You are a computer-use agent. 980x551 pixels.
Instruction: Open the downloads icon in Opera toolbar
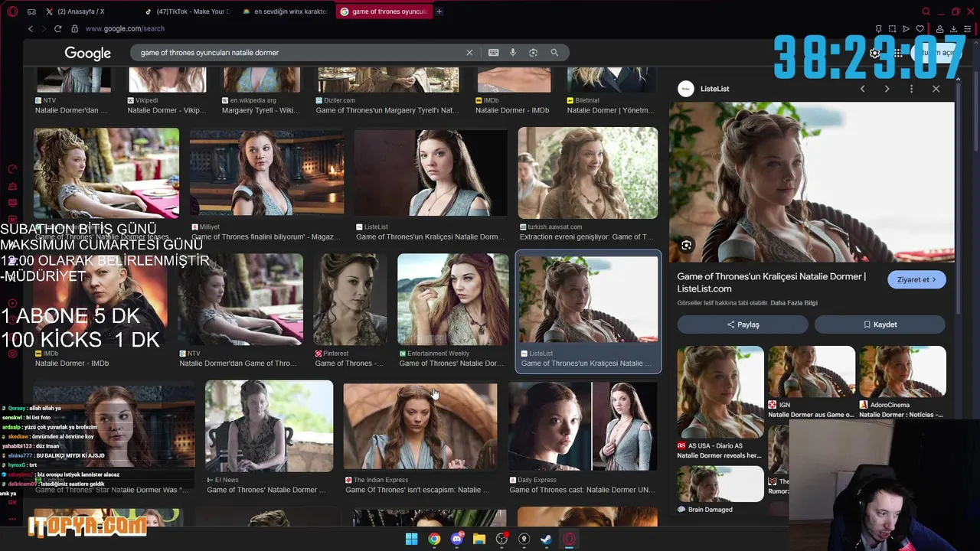(954, 29)
